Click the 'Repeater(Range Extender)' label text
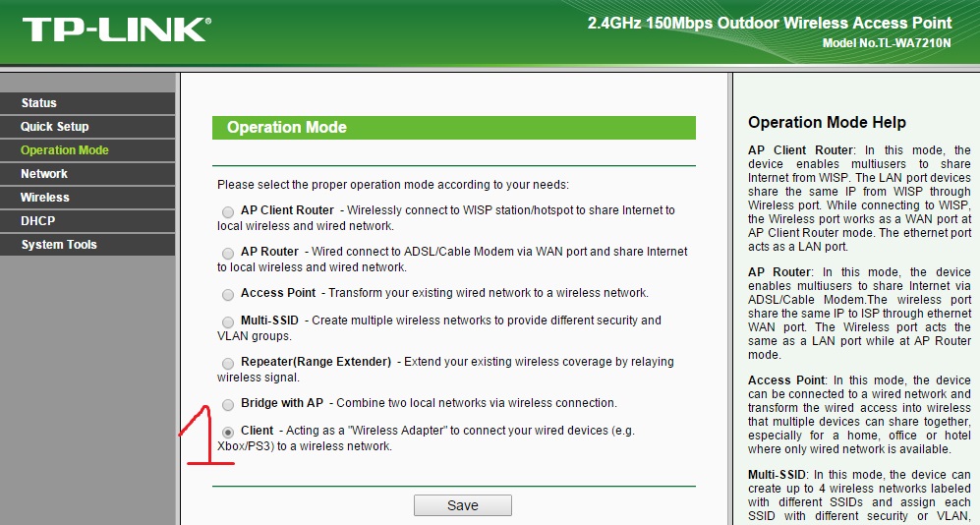Viewport: 980px width, 525px height. 316,361
